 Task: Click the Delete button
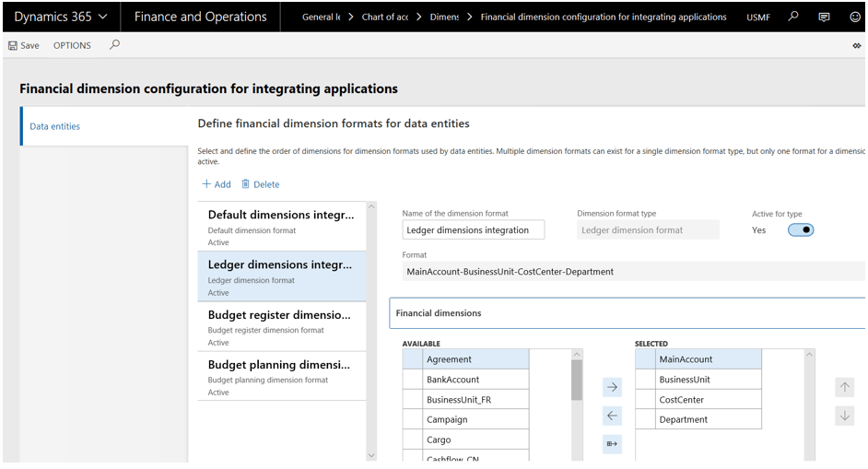[x=261, y=184]
